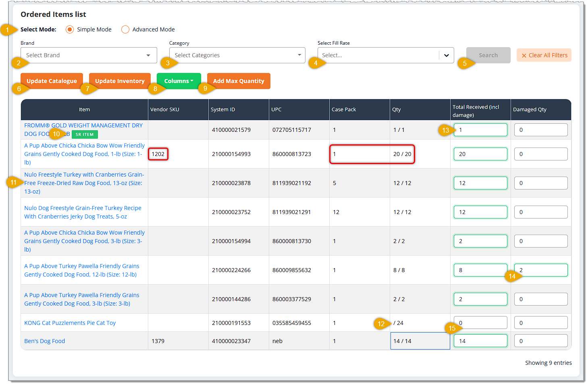Clear all filters

pyautogui.click(x=544, y=55)
